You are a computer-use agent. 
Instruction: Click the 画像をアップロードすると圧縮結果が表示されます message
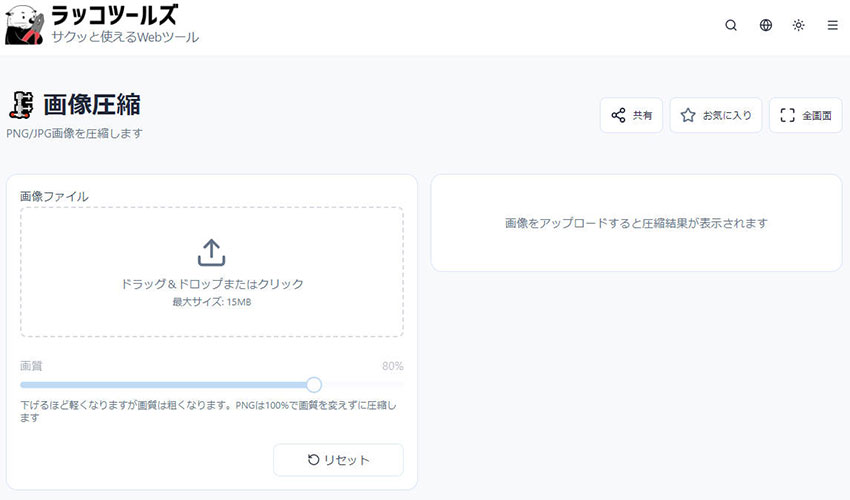click(636, 223)
